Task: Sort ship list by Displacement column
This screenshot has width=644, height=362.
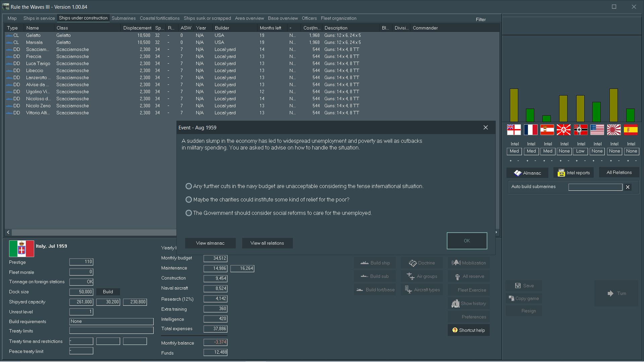Action: [137, 28]
